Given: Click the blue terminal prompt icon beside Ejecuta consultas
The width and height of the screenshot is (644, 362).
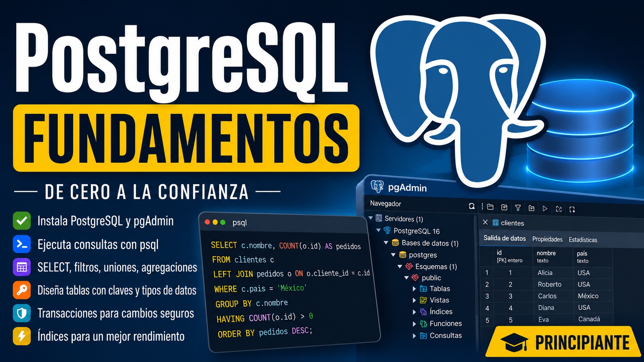Looking at the screenshot, I should point(22,244).
